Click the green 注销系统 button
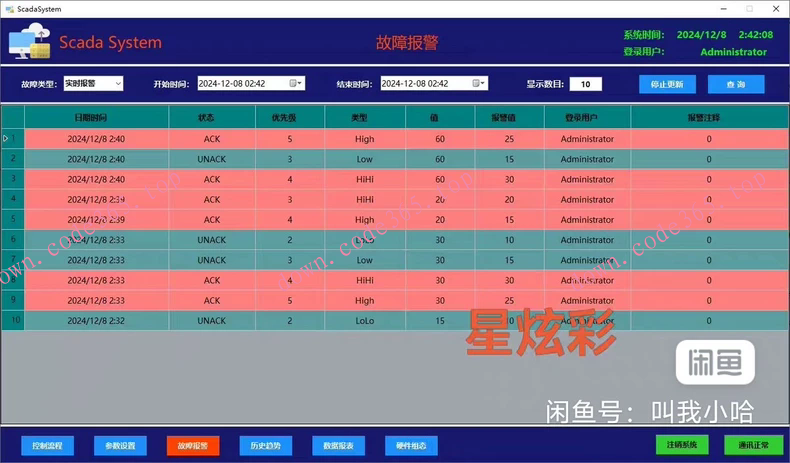Viewport: 790px width, 463px height. (x=682, y=445)
